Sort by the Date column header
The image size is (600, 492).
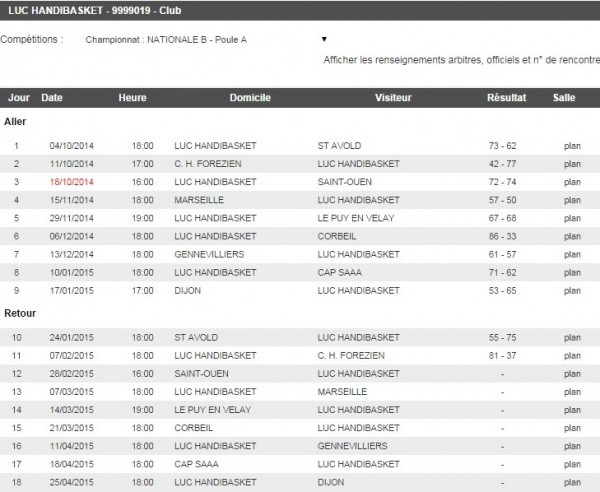tap(52, 98)
